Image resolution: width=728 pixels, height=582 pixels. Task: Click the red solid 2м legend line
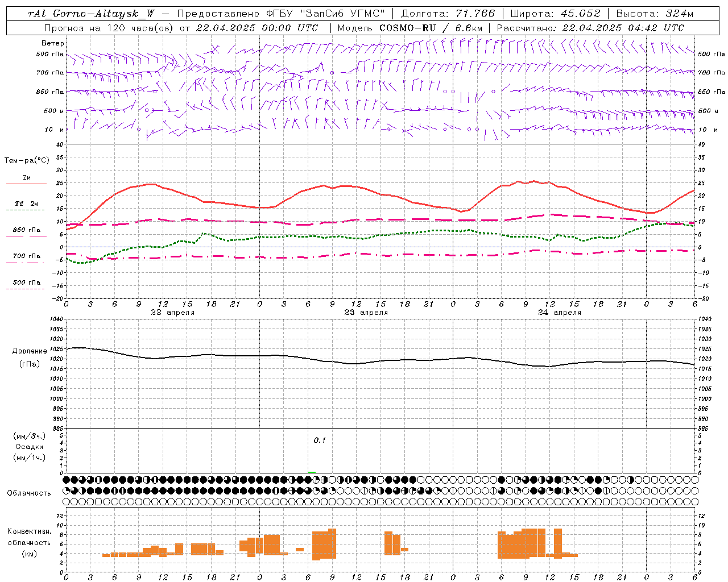coord(26,184)
